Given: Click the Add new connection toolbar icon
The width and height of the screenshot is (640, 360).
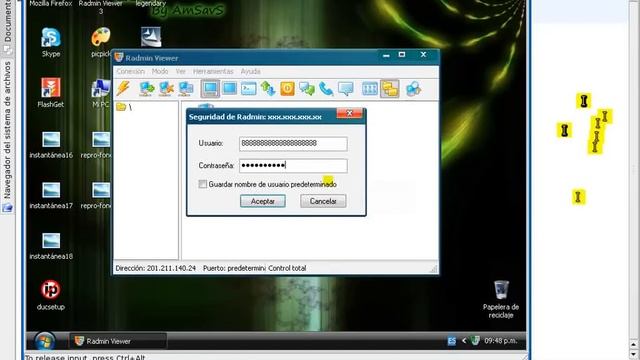Looking at the screenshot, I should coord(147,89).
